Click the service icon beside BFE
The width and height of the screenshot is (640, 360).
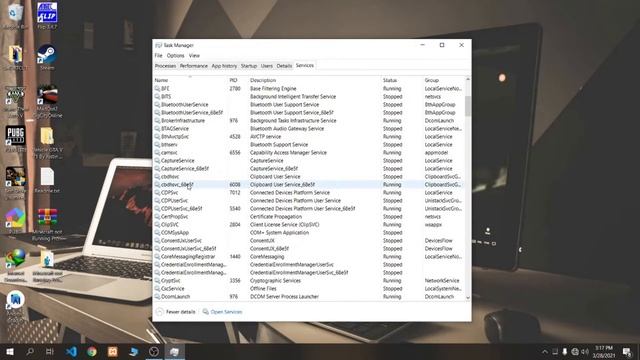coord(157,88)
